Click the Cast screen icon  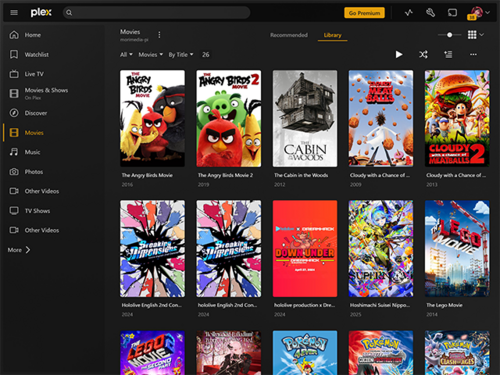452,13
